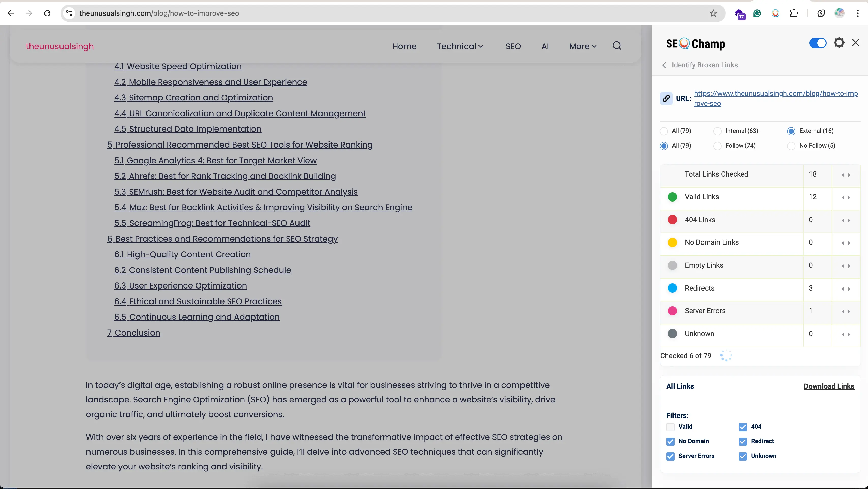
Task: Open the AI nav item
Action: (545, 46)
